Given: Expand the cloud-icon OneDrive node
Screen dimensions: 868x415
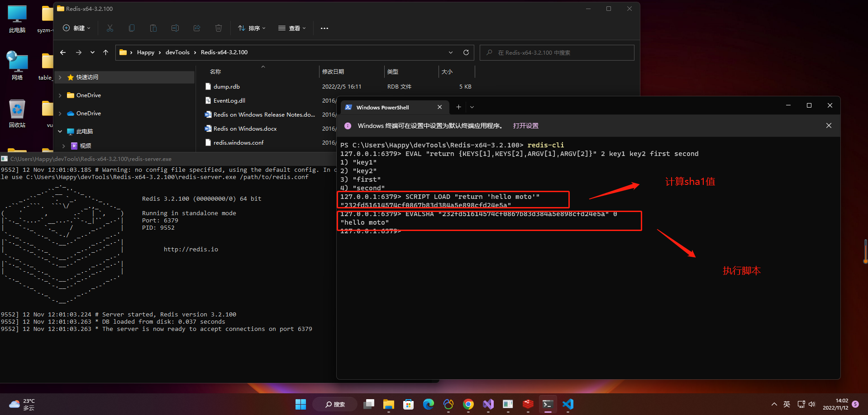Looking at the screenshot, I should point(60,113).
